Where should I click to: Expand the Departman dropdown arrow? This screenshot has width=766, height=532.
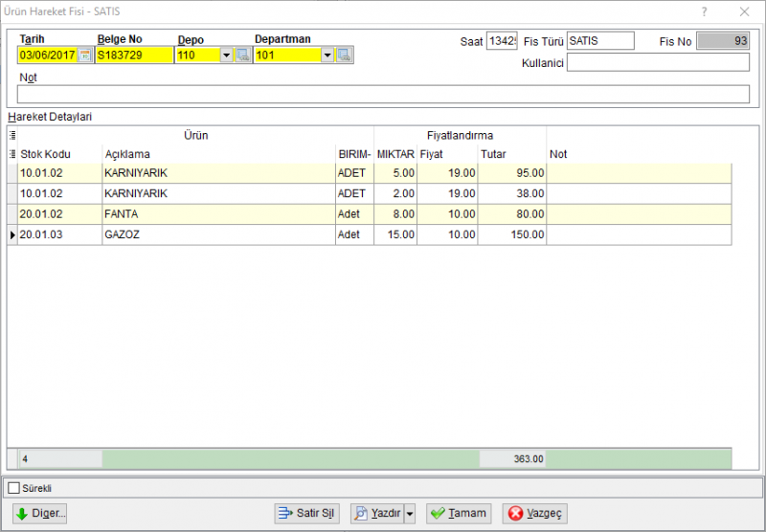(327, 55)
